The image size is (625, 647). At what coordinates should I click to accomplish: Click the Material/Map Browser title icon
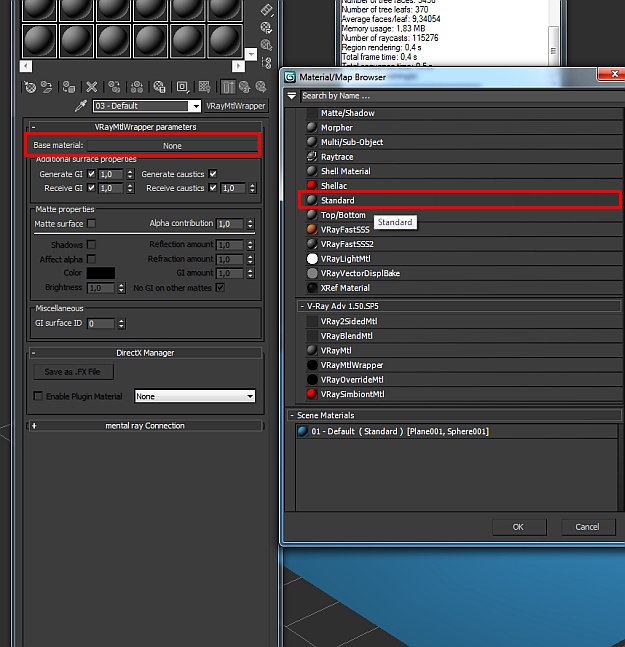tap(290, 77)
